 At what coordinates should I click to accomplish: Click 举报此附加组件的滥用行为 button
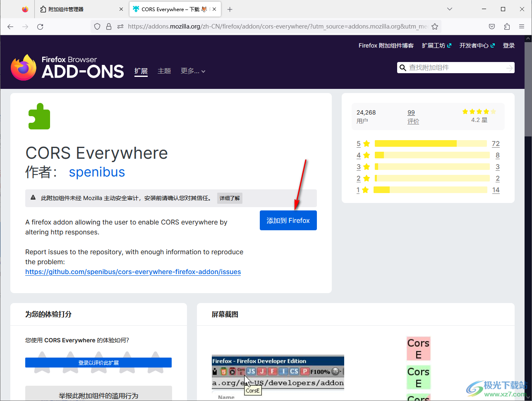[x=98, y=395]
